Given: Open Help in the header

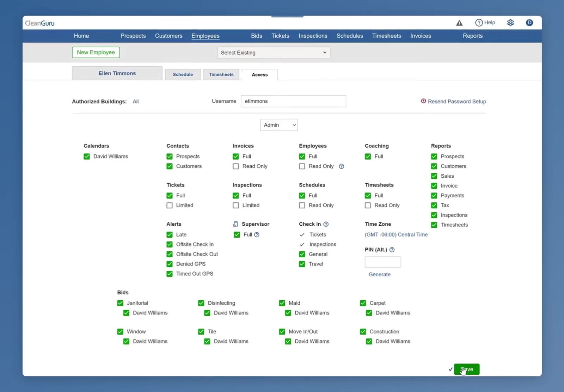Looking at the screenshot, I should pos(485,23).
